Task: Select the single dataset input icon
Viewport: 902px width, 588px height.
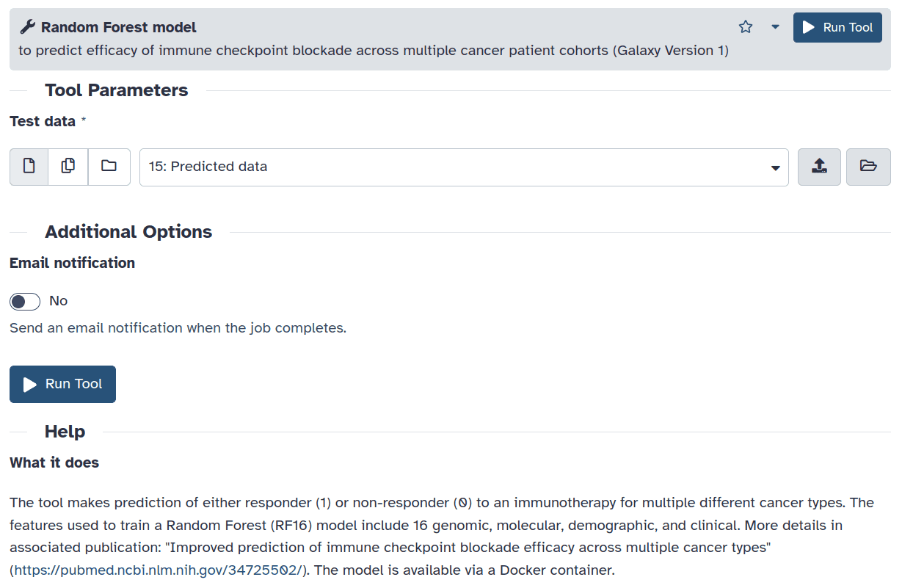Action: (x=29, y=167)
